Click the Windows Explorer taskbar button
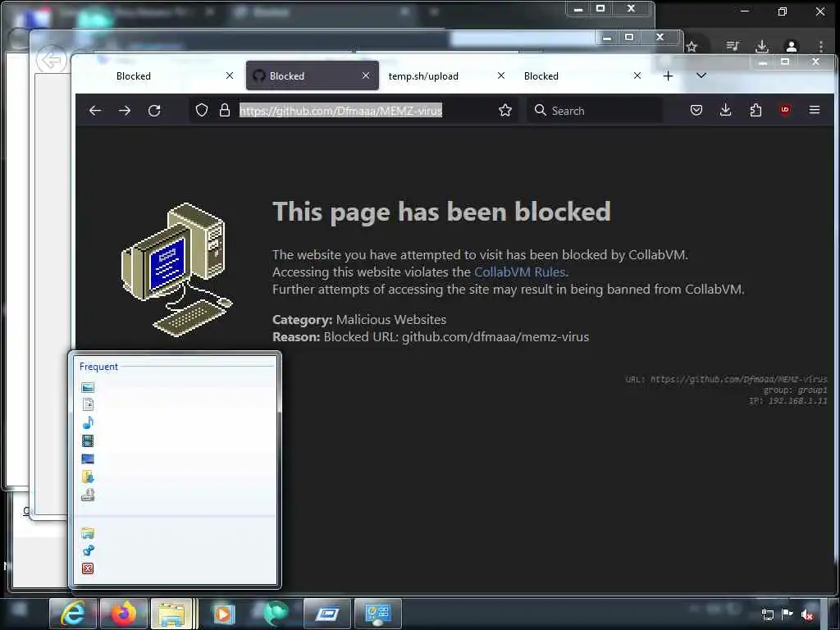This screenshot has height=630, width=840. pyautogui.click(x=171, y=614)
